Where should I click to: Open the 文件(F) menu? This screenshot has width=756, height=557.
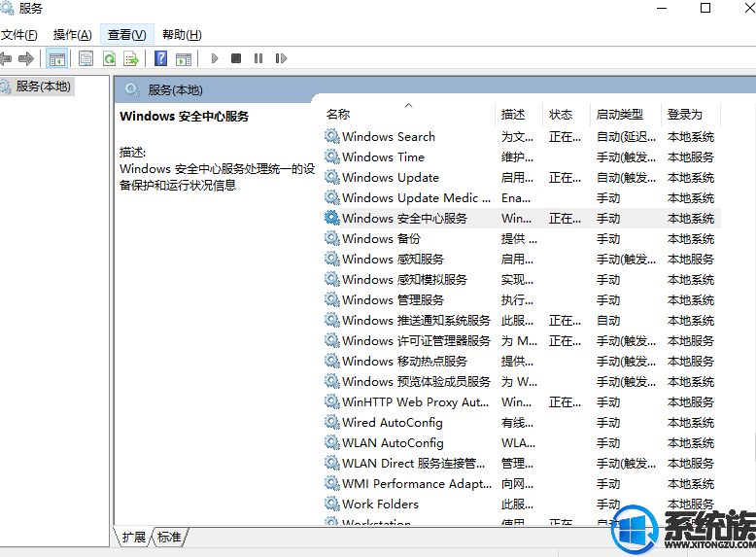coord(19,35)
